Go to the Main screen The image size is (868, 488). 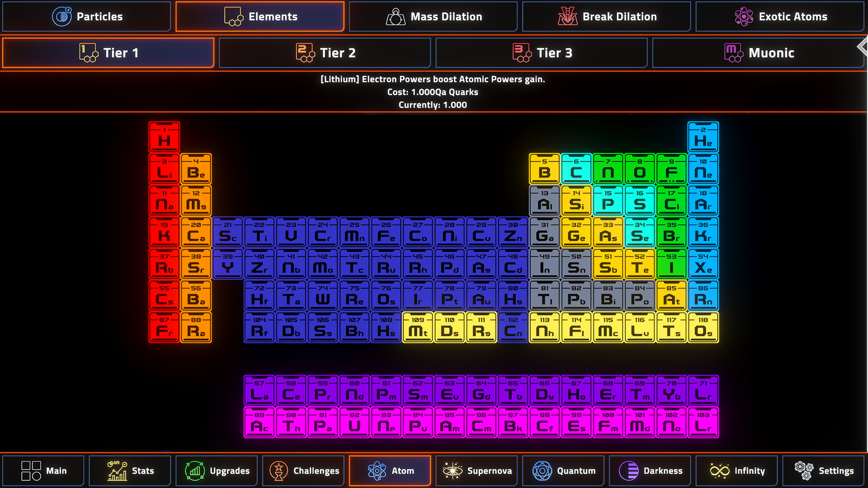click(43, 471)
